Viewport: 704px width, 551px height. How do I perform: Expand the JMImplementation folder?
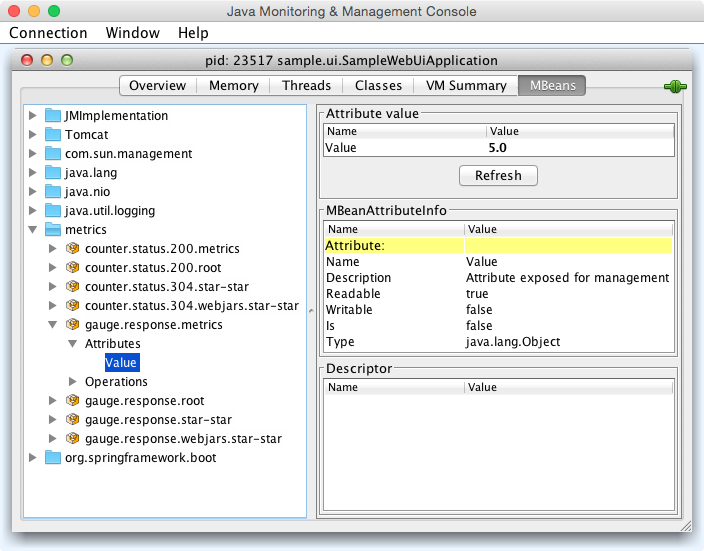[34, 116]
